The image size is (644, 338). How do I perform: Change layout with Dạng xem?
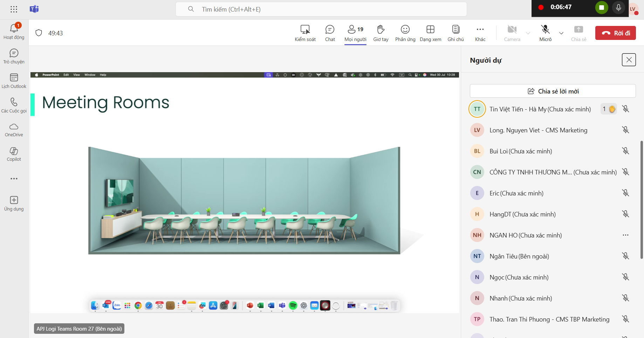coord(430,33)
